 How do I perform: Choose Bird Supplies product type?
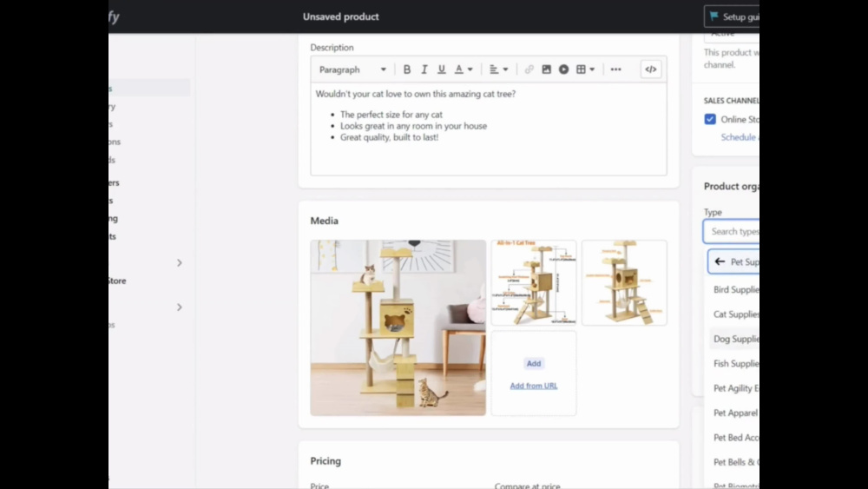(x=734, y=289)
